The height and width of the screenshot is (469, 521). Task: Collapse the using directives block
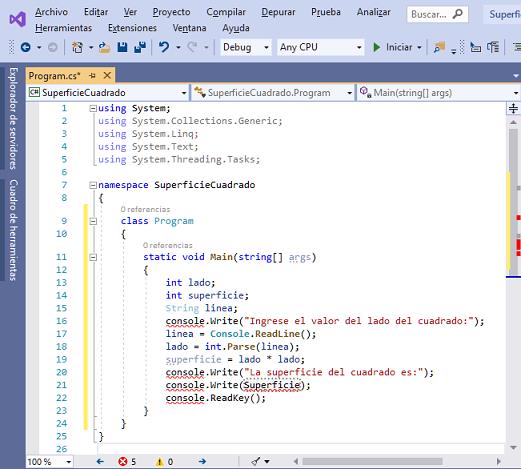click(x=93, y=108)
